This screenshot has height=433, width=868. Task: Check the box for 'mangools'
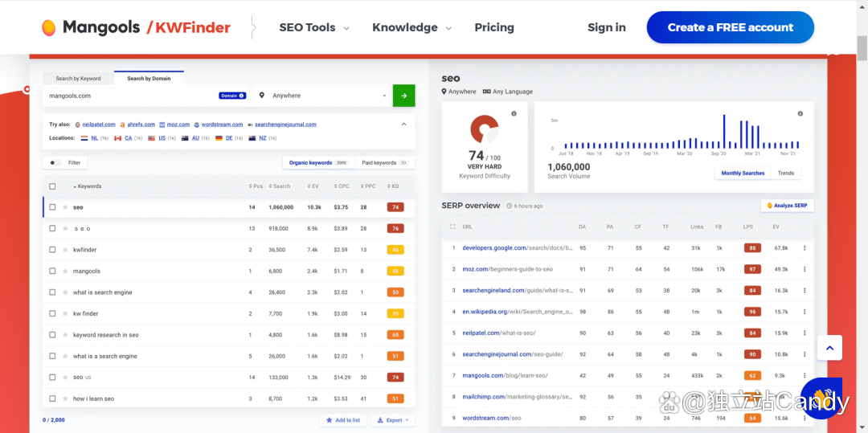(52, 271)
